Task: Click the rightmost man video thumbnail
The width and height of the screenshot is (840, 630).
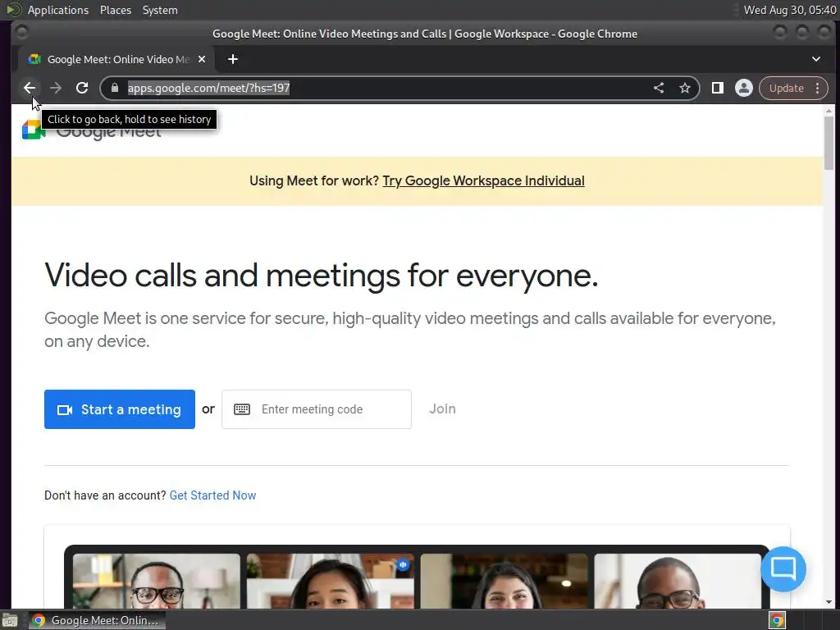Action: (x=678, y=581)
